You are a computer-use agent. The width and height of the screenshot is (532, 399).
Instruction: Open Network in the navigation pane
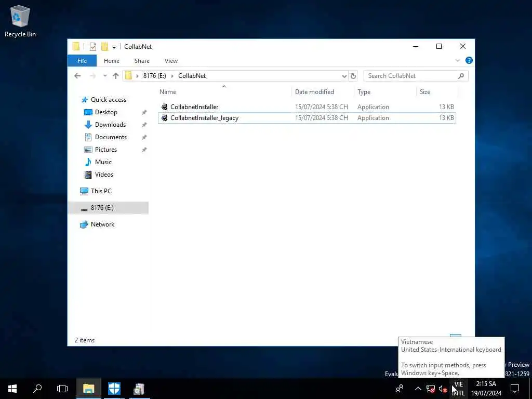point(102,224)
